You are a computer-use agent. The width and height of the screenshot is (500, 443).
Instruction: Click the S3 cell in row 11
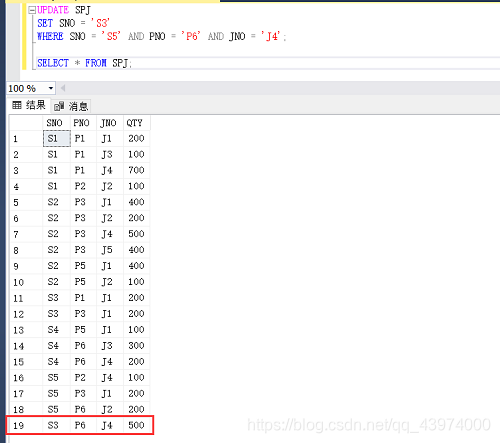(x=56, y=298)
